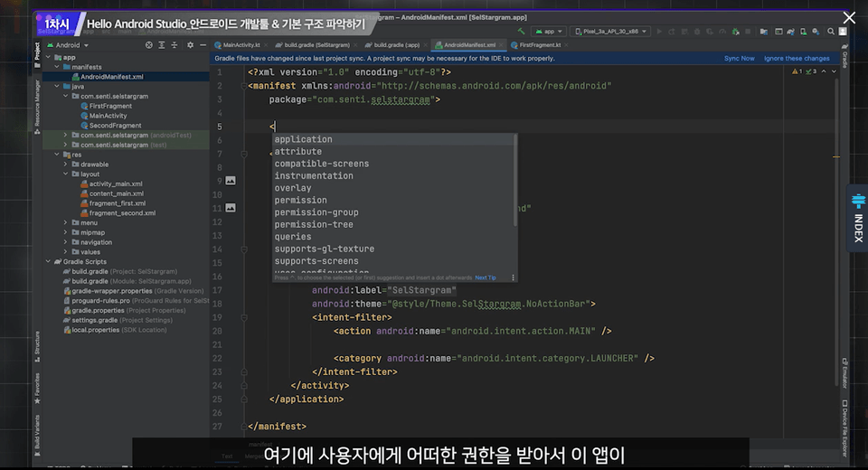The image size is (868, 470).
Task: Open the Project tool window tab
Action: click(x=37, y=55)
